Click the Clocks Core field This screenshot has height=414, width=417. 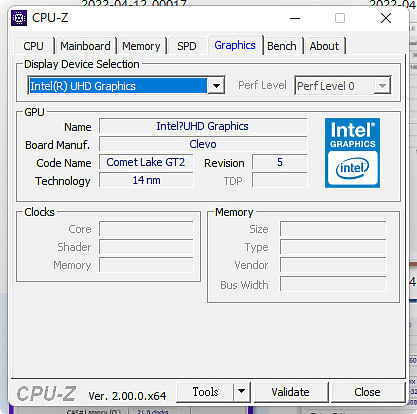coord(146,229)
